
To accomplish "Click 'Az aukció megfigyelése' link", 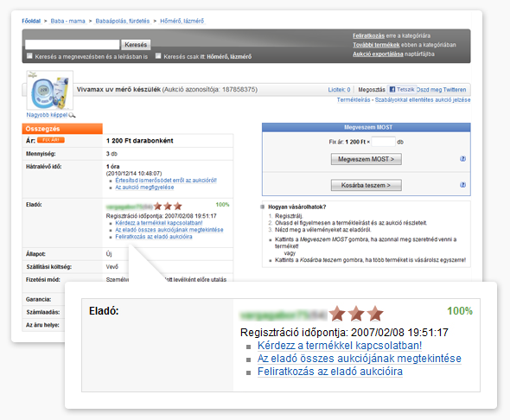I will pyautogui.click(x=144, y=188).
